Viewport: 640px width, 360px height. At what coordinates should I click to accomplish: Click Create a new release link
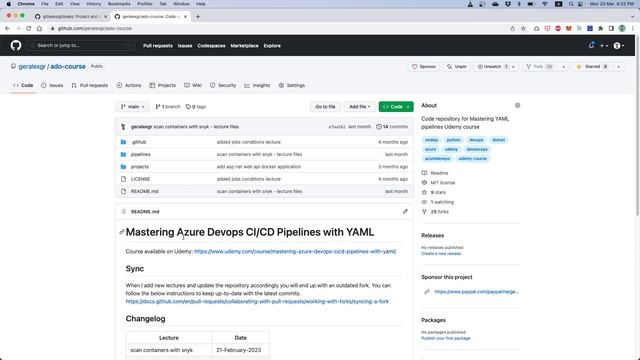441,253
